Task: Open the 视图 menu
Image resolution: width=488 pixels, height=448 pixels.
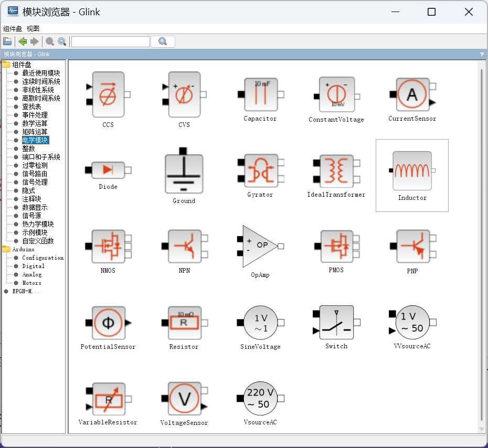Action: point(33,28)
